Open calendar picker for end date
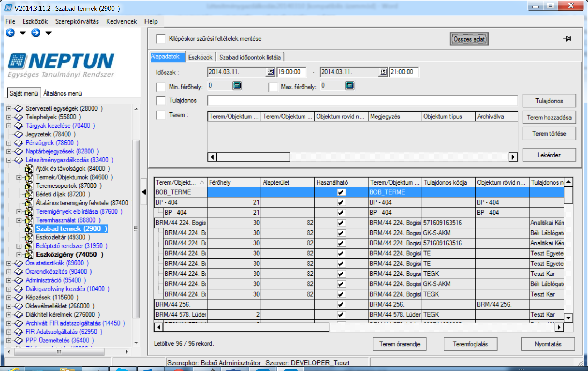 383,72
